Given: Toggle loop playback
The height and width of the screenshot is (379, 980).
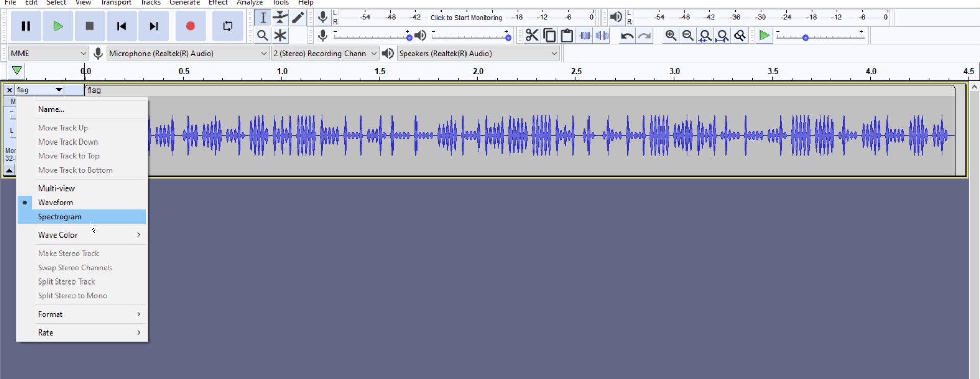Looking at the screenshot, I should tap(228, 26).
